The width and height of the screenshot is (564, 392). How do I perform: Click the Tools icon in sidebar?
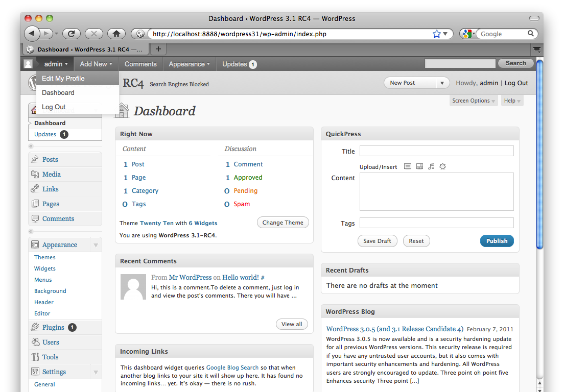pos(35,357)
